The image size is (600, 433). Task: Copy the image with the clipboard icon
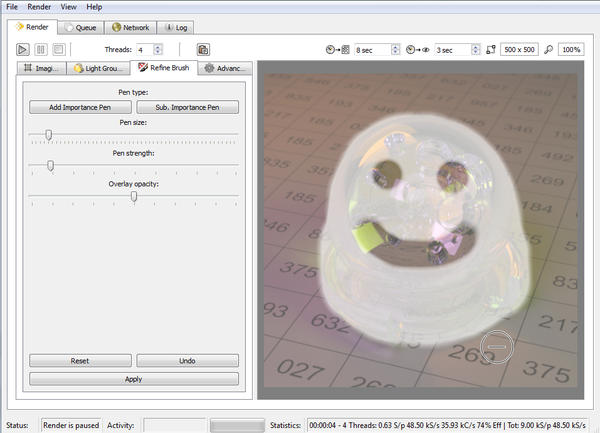tap(203, 49)
